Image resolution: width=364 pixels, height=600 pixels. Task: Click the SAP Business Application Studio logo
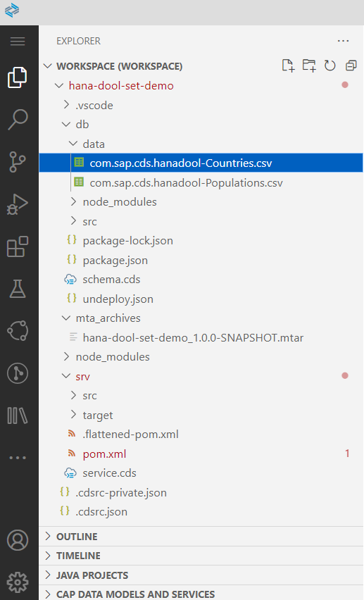coord(12,10)
